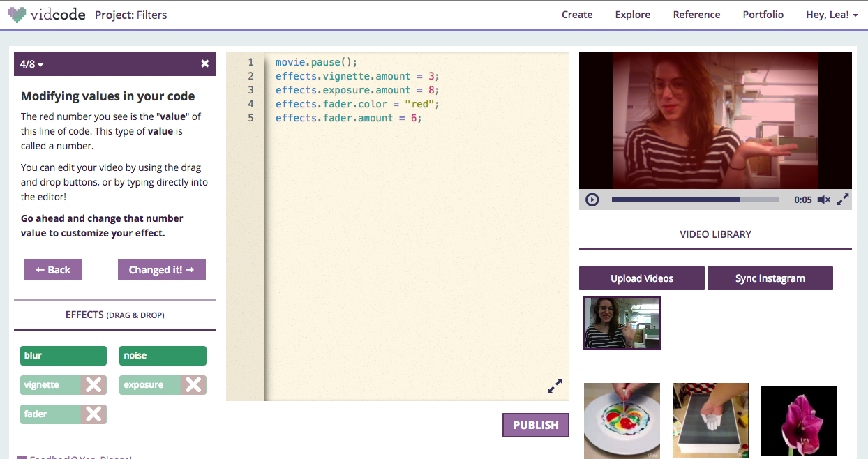
Task: Open the 4/8 step dropdown
Action: pos(32,64)
